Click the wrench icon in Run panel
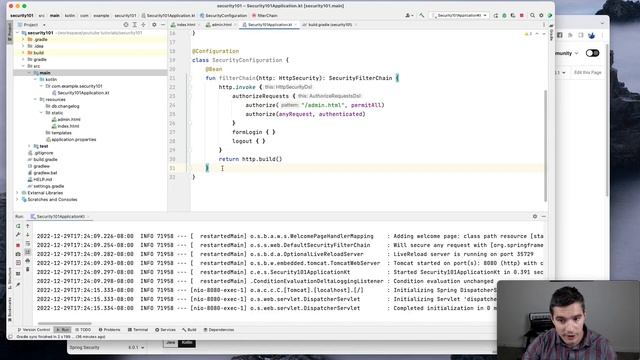The height and width of the screenshot is (360, 640). (18, 235)
